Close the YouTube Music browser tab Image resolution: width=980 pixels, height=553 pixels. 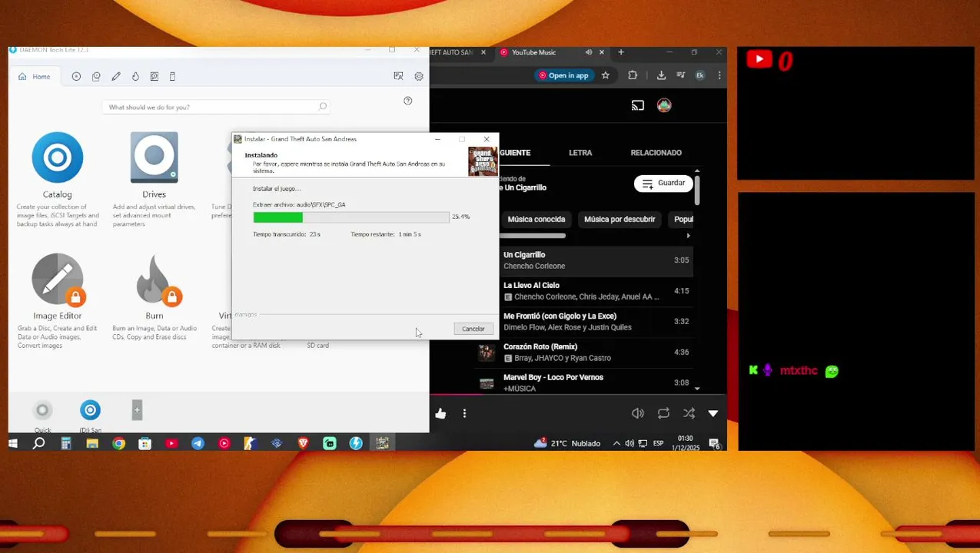[602, 52]
